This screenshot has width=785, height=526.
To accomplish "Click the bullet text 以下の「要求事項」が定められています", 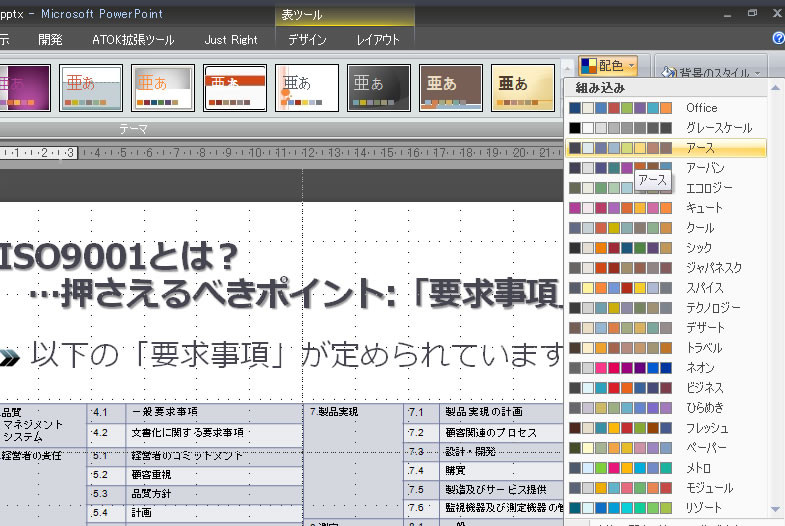I will (x=295, y=354).
